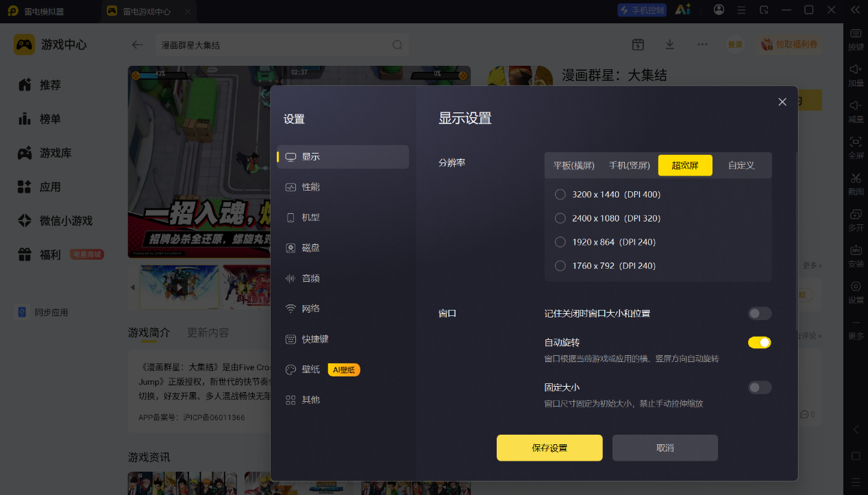
Task: Open the three-dot more menu in the header
Action: [702, 44]
